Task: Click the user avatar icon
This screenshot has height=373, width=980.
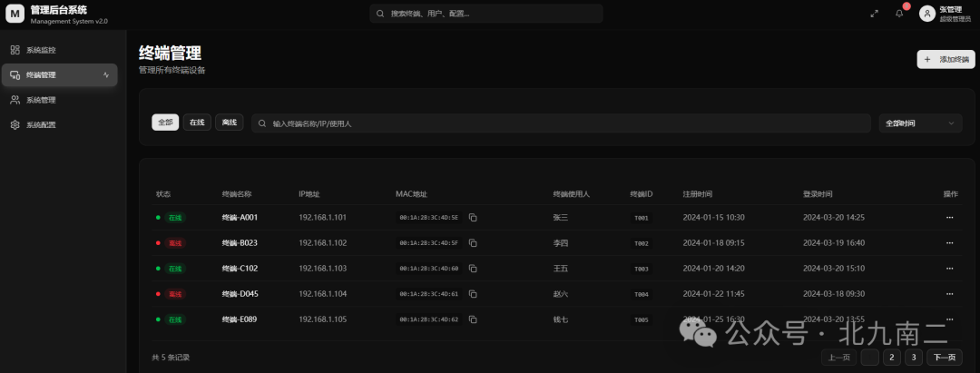Action: pos(926,14)
